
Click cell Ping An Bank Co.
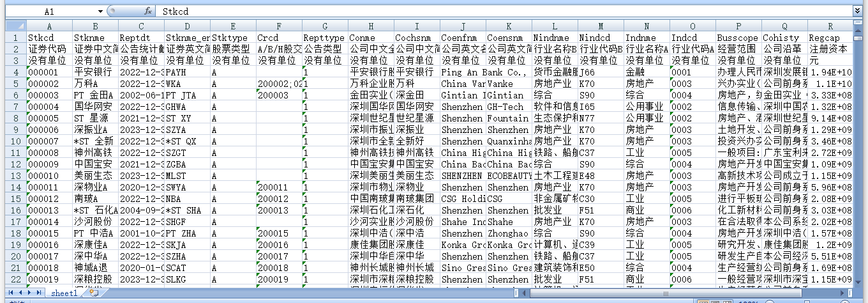coord(462,72)
